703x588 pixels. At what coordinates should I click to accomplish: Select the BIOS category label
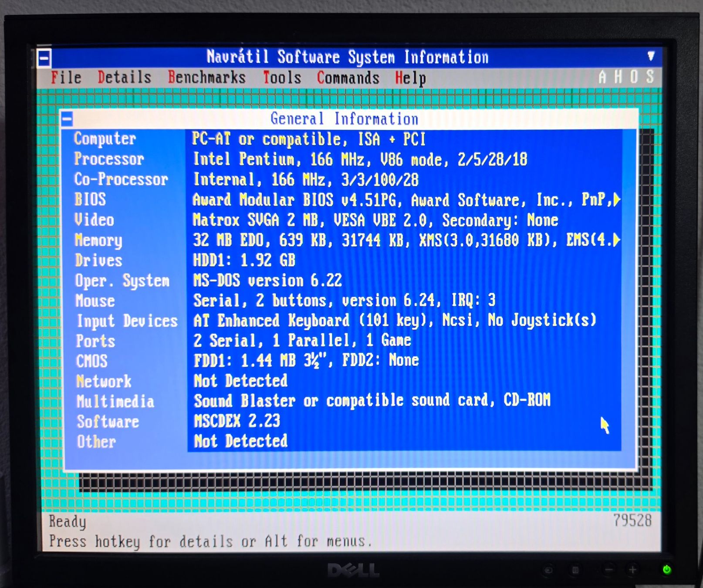tap(90, 199)
